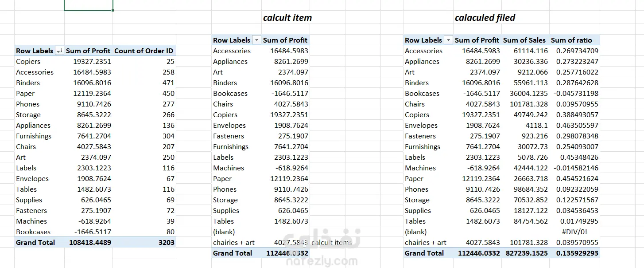Select Bookcases profit -1646.5117 in left table
Screen dimensions: 644x268
pyautogui.click(x=92, y=232)
